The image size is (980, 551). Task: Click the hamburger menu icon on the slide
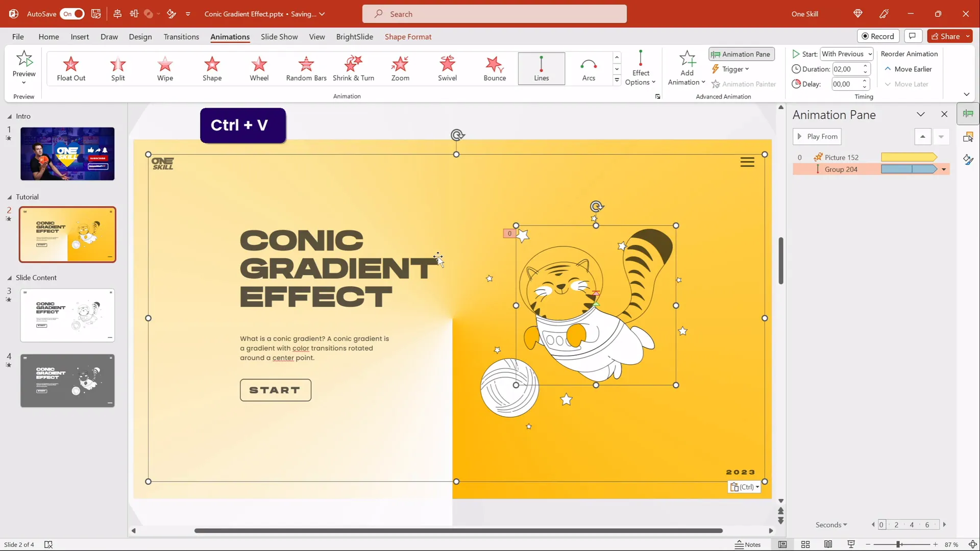[x=747, y=162]
